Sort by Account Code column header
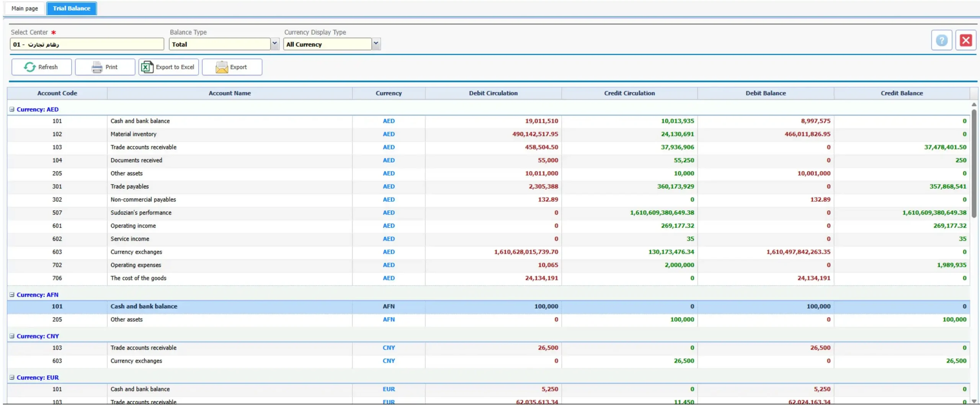The width and height of the screenshot is (980, 405). [x=57, y=93]
